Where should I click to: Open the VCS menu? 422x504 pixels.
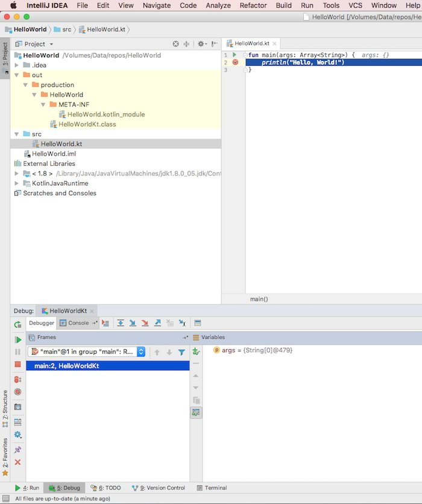(355, 5)
